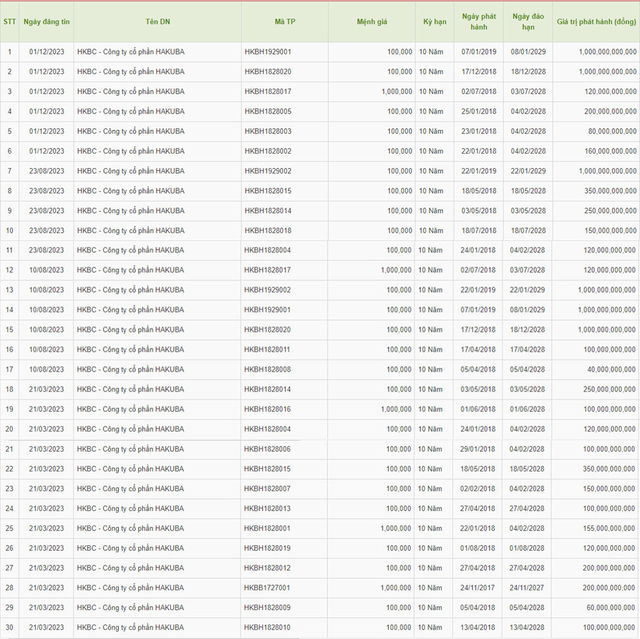Screen dimensions: 640x639
Task: Click the Tên DN column header
Action: click(x=158, y=21)
